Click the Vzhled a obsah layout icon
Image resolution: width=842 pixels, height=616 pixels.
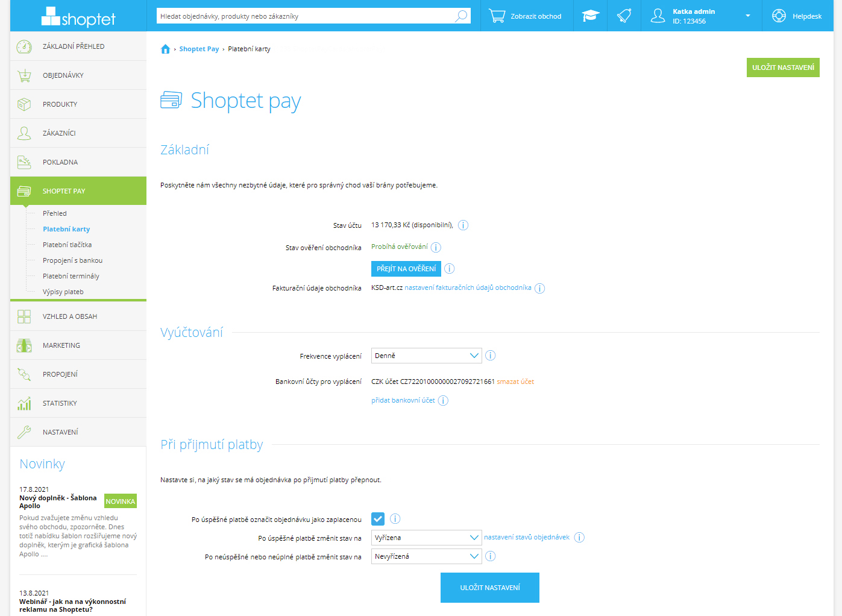(x=24, y=316)
